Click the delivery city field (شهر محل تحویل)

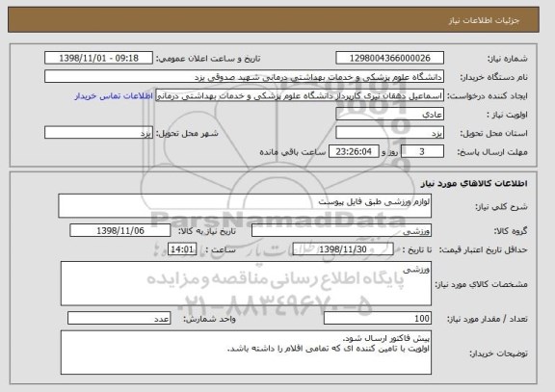click(x=98, y=133)
